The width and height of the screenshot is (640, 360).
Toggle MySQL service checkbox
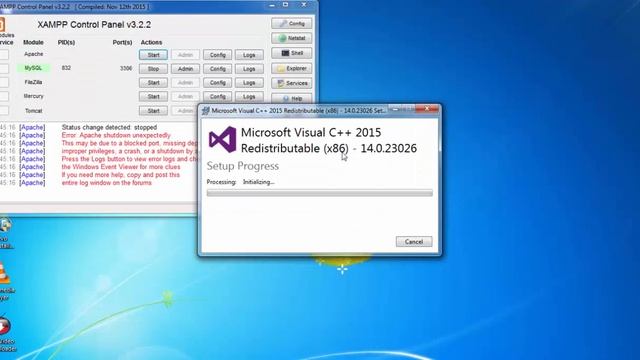[4, 68]
